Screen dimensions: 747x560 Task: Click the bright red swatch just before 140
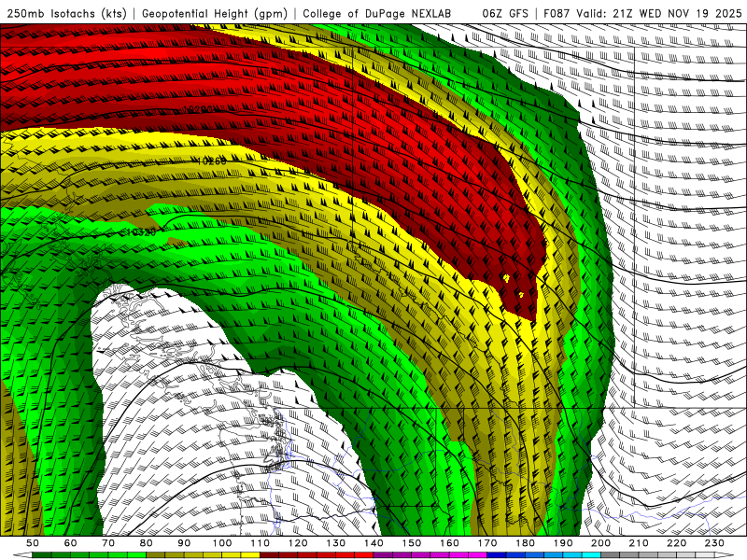pyautogui.click(x=364, y=555)
